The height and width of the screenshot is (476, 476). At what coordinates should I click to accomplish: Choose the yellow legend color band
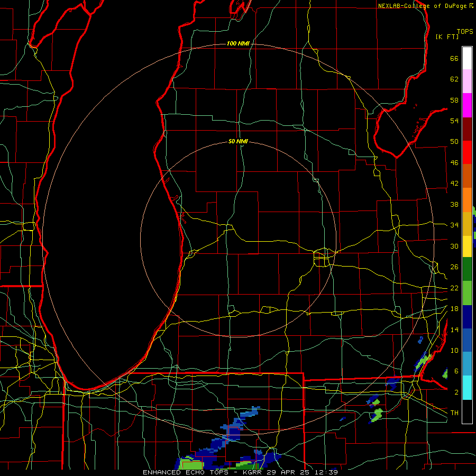coord(467,246)
